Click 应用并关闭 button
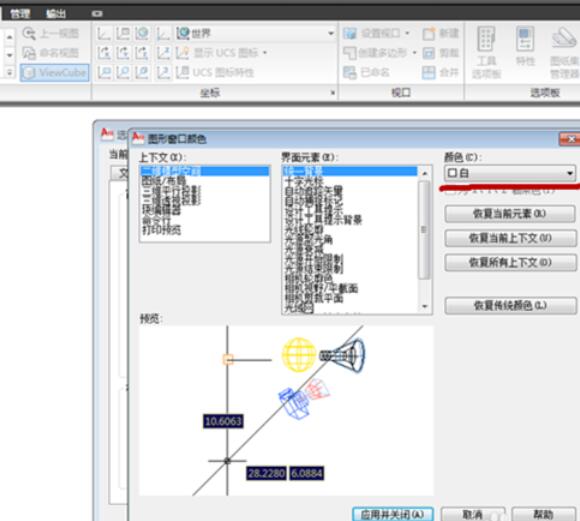580x521 pixels. (392, 514)
